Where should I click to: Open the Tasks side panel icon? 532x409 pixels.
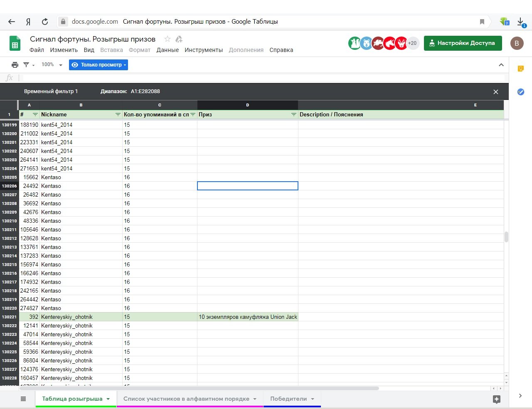pos(520,92)
